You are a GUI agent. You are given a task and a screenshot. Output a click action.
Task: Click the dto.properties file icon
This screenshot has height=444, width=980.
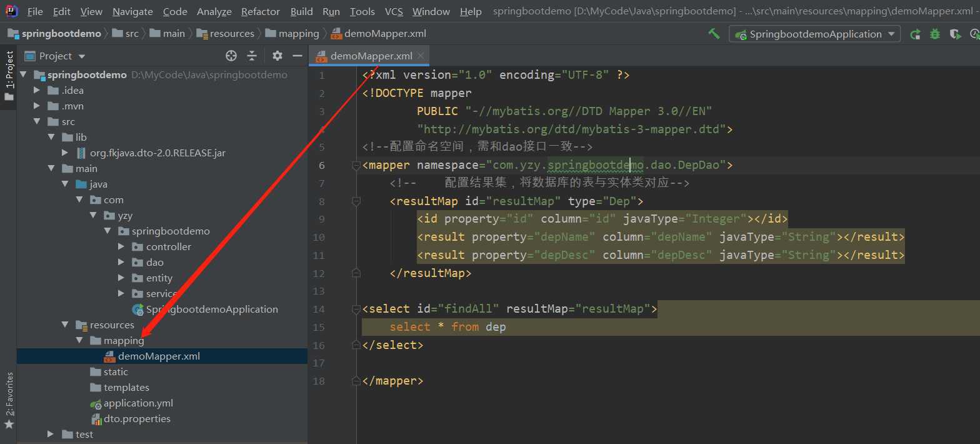pos(96,419)
